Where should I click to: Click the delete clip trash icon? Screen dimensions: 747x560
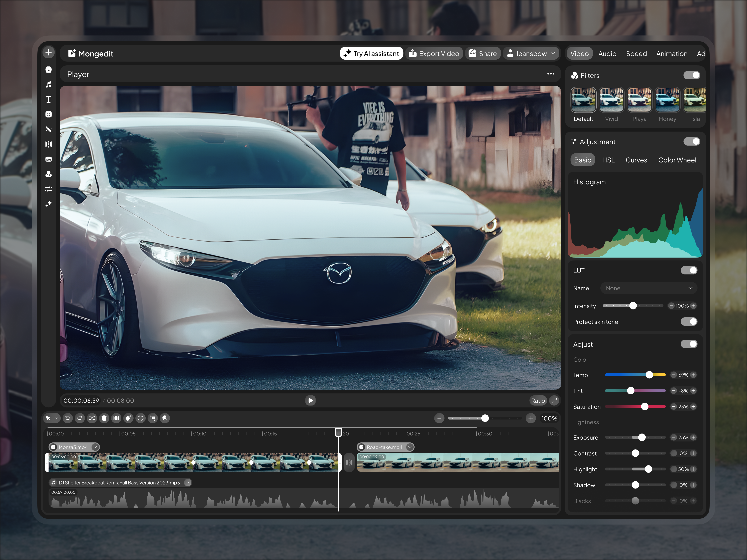(104, 418)
